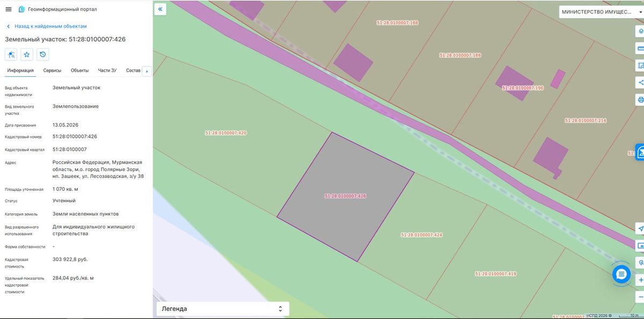Go back via Назад к найденным объектам
644x319 pixels.
(47, 26)
